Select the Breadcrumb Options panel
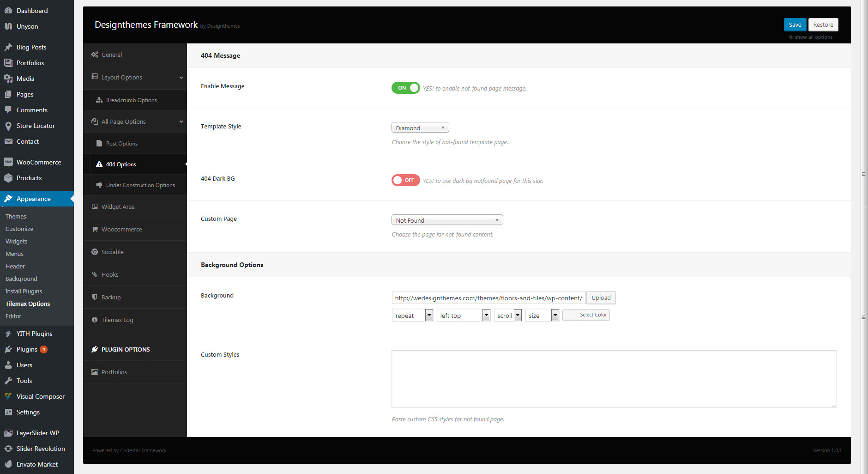Viewport: 868px width, 474px height. coord(131,100)
